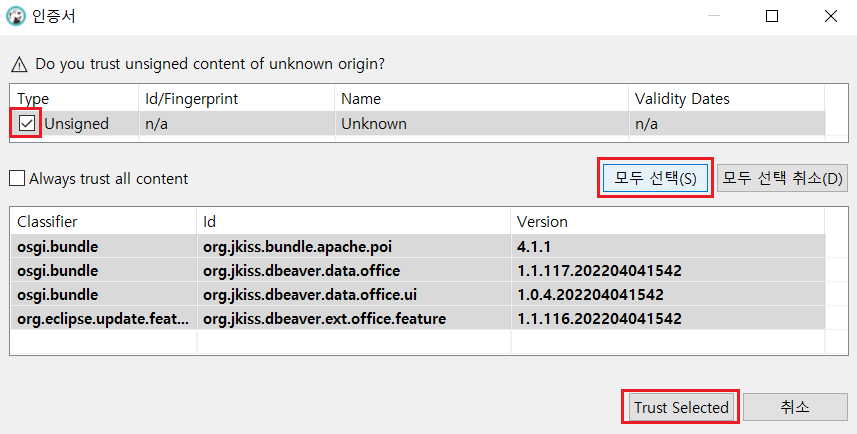Viewport: 857px width, 434px height.
Task: Click the Unknown name cell
Action: (x=374, y=124)
